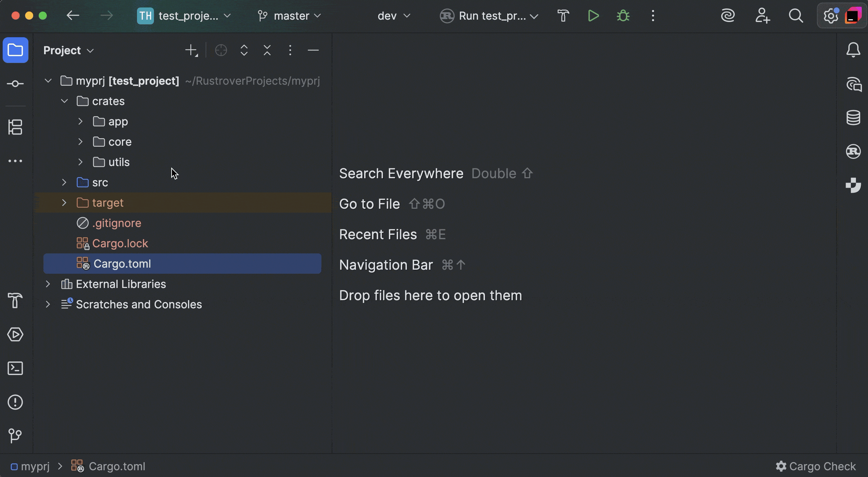Image resolution: width=868 pixels, height=477 pixels.
Task: Run the project with the green play button
Action: point(593,16)
